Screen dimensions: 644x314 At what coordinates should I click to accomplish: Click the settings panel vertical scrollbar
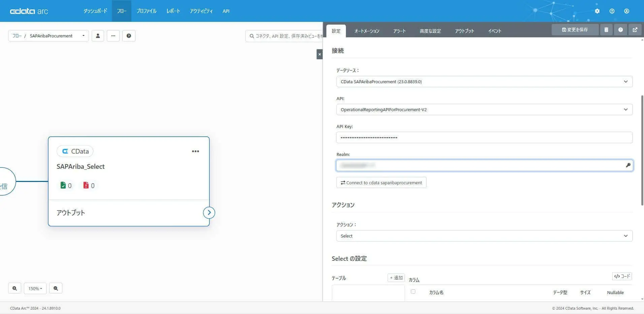(x=642, y=150)
